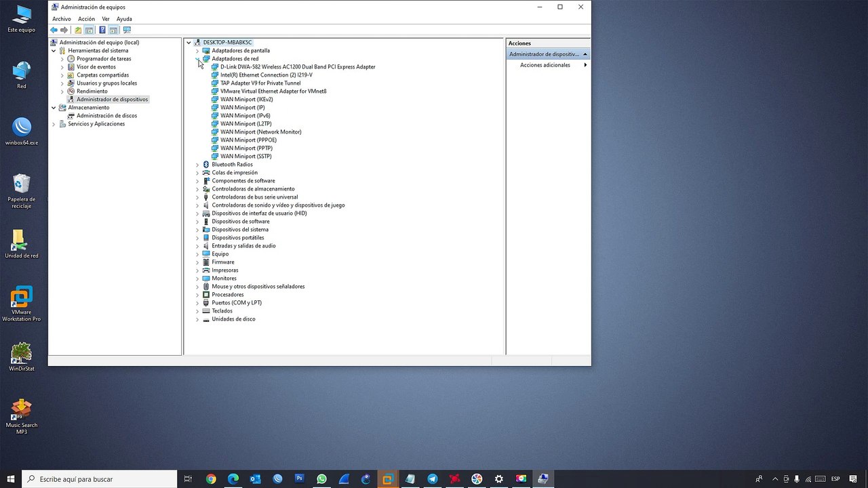Open Visor de eventos in the console tree
Image resolution: width=868 pixels, height=488 pixels.
[x=96, y=67]
